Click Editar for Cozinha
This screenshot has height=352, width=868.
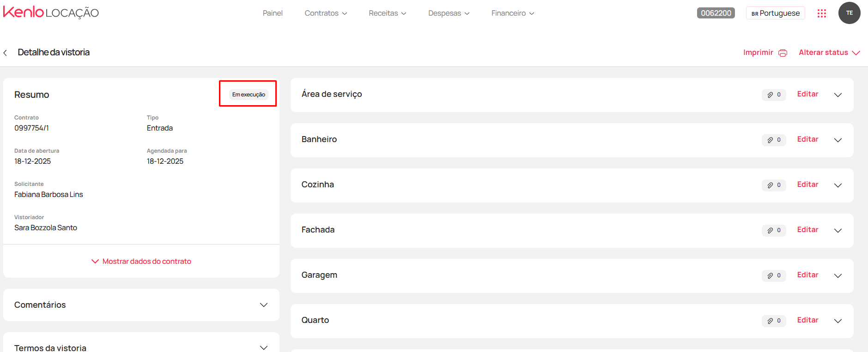[x=807, y=185]
